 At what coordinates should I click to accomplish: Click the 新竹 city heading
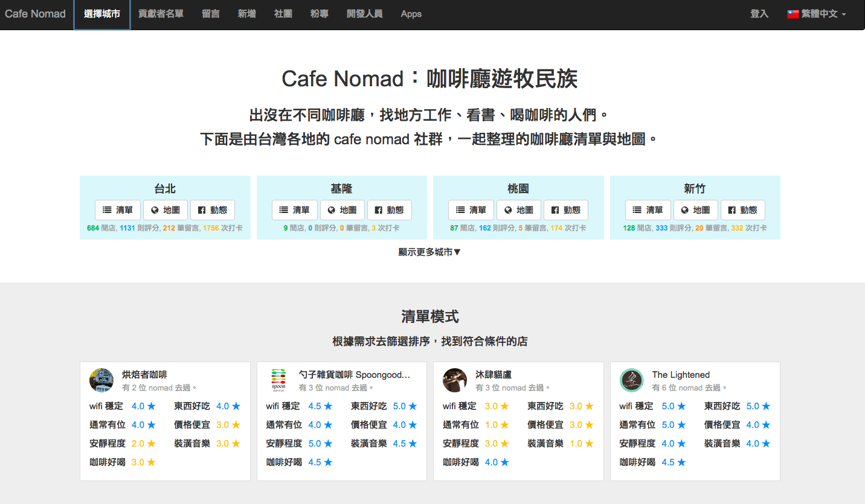pyautogui.click(x=695, y=188)
